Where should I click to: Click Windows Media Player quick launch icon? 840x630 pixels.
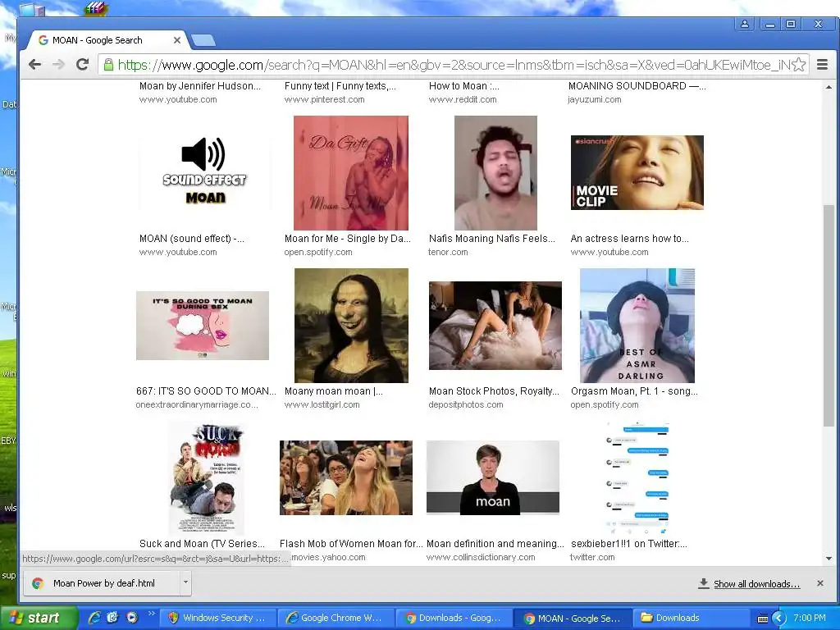tap(132, 618)
